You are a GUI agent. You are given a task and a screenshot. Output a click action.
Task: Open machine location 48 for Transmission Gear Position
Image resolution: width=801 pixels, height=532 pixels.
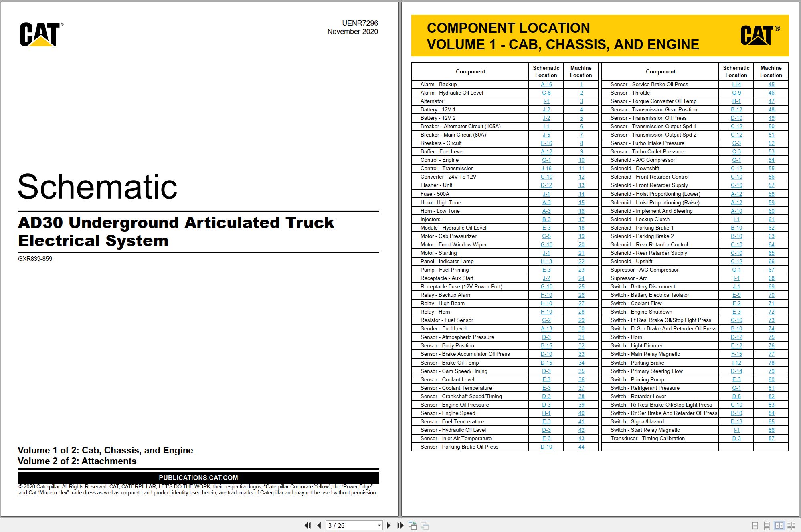point(771,109)
